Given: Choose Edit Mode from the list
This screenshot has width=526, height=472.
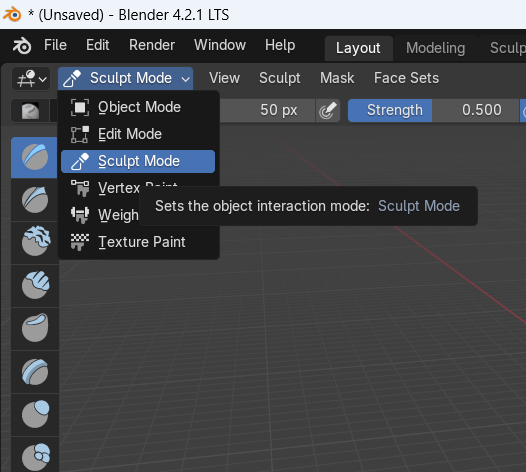Looking at the screenshot, I should tap(138, 134).
